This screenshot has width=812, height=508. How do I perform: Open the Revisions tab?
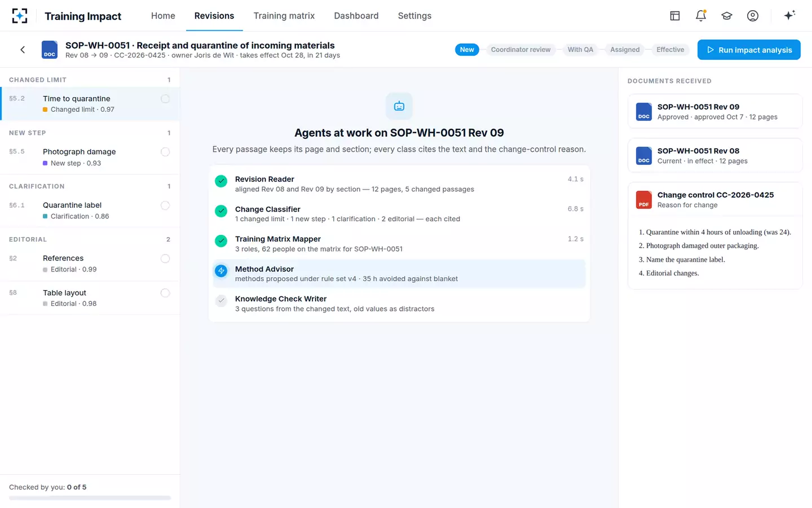point(214,16)
